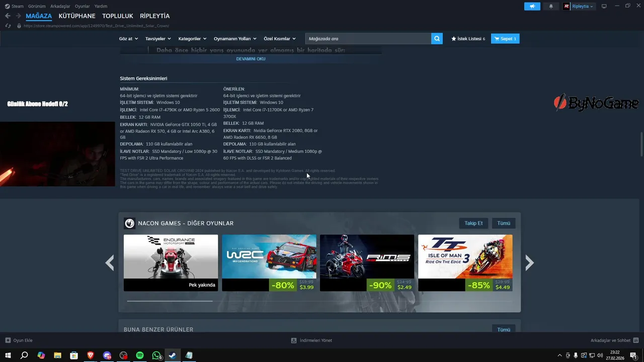Open the Arkadaşlar menu
The width and height of the screenshot is (644, 362).
[x=60, y=6]
